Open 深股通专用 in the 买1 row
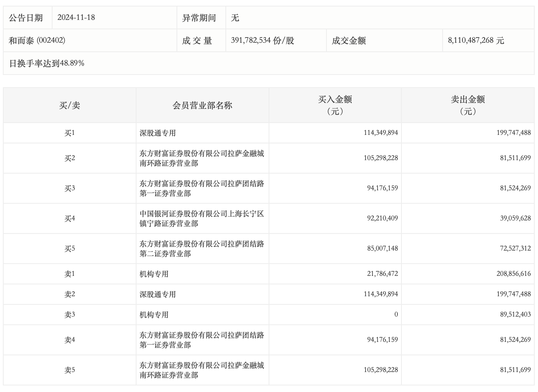The width and height of the screenshot is (538, 392). (x=158, y=133)
